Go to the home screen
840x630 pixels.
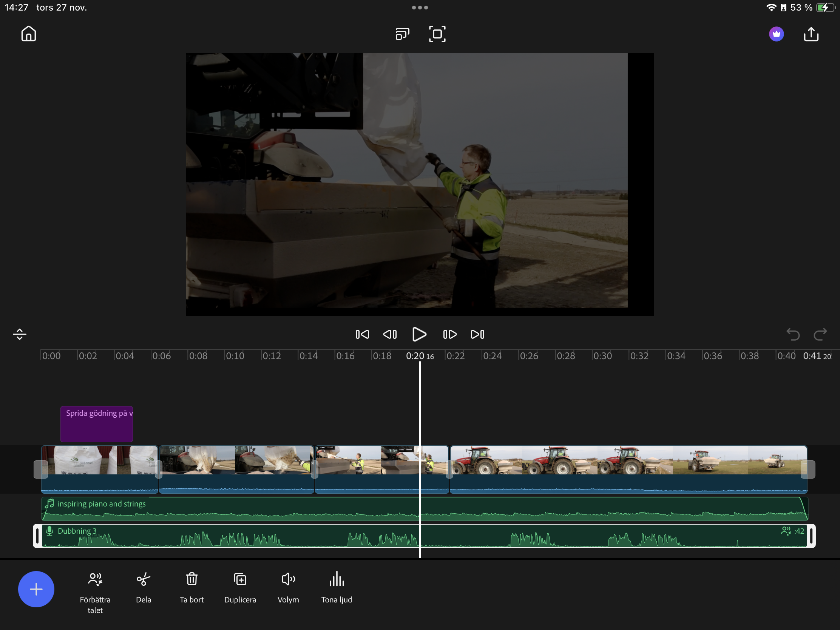click(28, 34)
